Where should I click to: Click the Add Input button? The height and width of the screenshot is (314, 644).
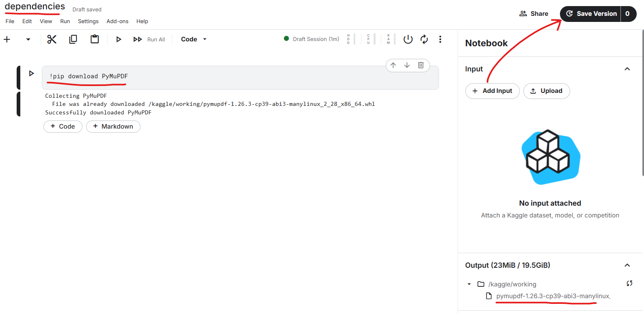(492, 91)
